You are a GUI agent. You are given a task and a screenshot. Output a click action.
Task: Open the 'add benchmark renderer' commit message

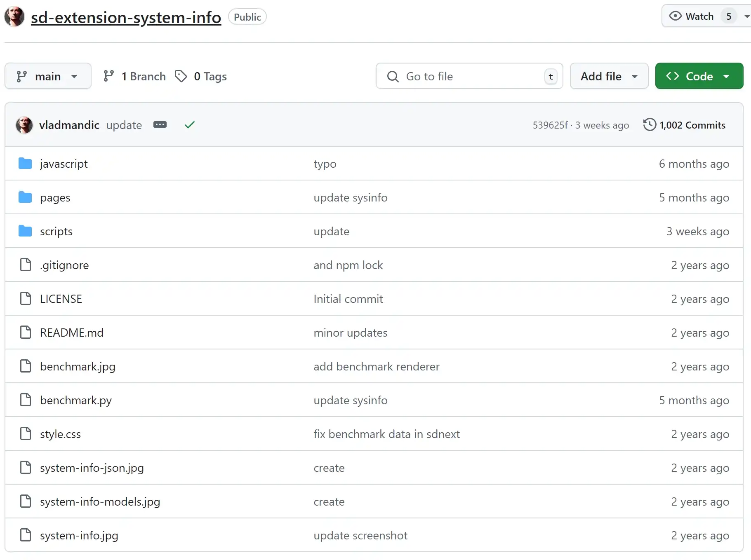(377, 366)
